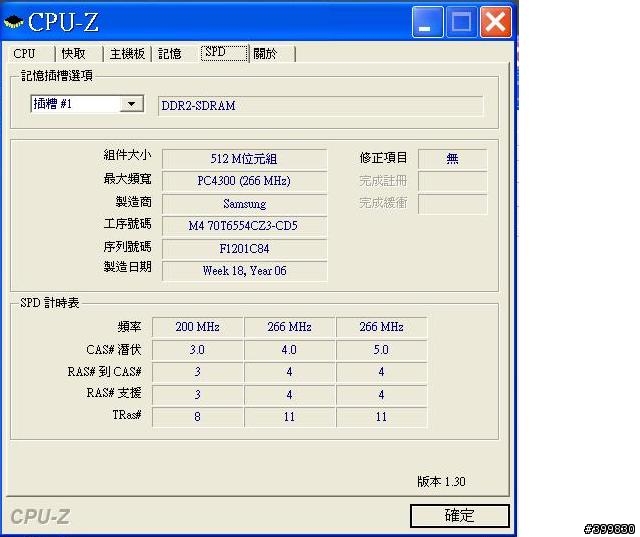Screen dimensions: 640x537
Task: Click the 修正項目 value 無
Action: tap(452, 159)
